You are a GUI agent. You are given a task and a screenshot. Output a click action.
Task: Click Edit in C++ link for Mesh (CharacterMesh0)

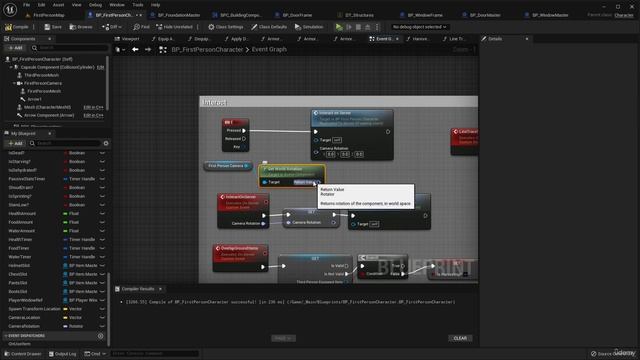pos(93,107)
